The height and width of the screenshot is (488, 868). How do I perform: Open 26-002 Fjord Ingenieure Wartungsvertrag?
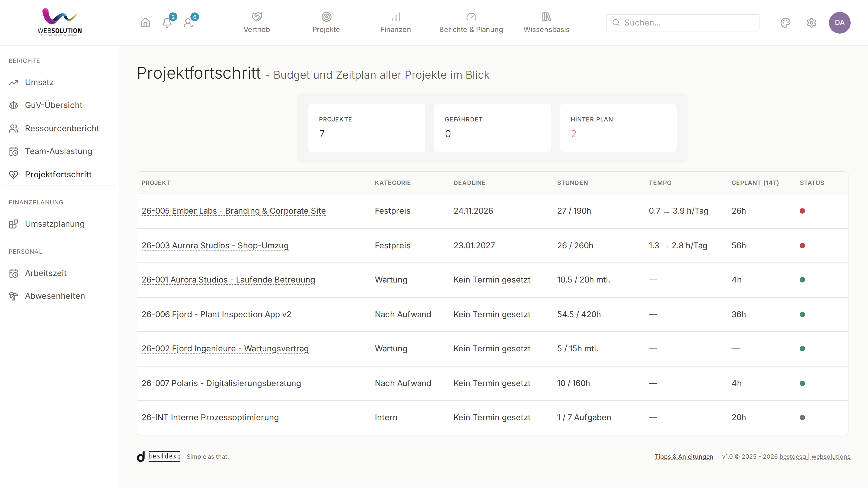[225, 349]
